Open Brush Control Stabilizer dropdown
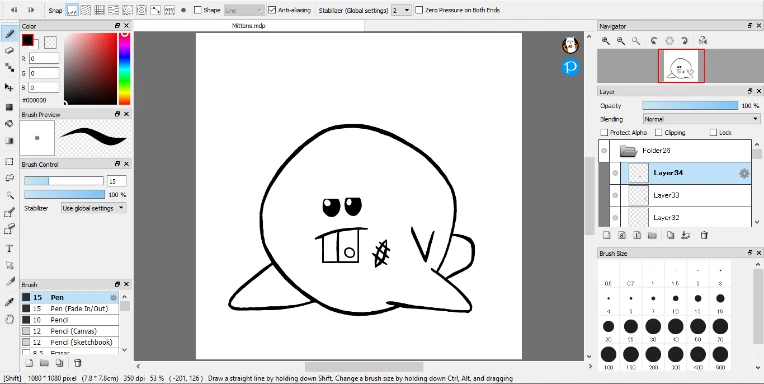This screenshot has width=764, height=384. (x=94, y=208)
